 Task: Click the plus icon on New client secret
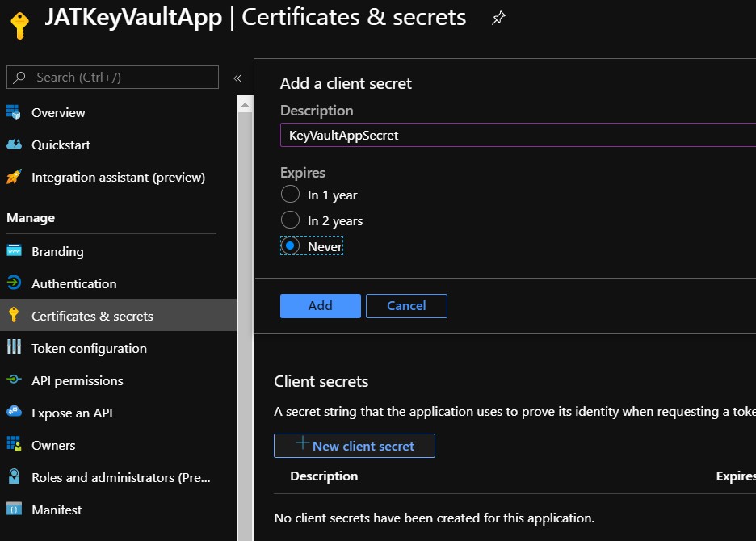tap(302, 443)
